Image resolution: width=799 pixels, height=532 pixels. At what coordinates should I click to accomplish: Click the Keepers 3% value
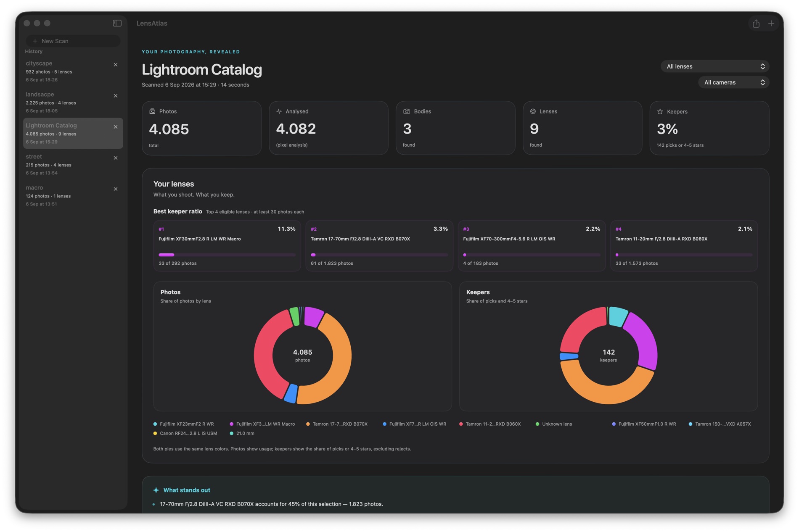point(667,129)
